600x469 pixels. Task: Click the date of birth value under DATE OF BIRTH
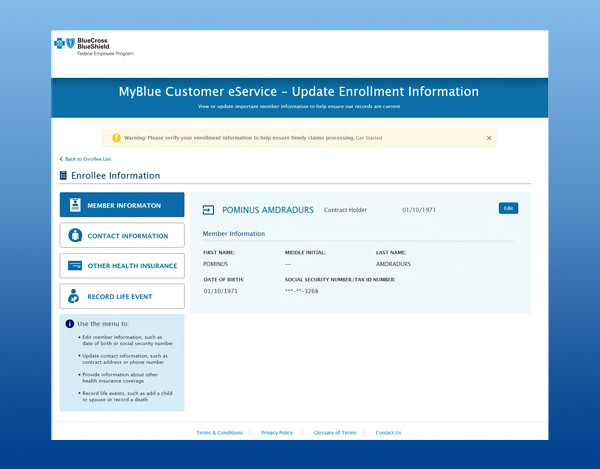(x=220, y=291)
